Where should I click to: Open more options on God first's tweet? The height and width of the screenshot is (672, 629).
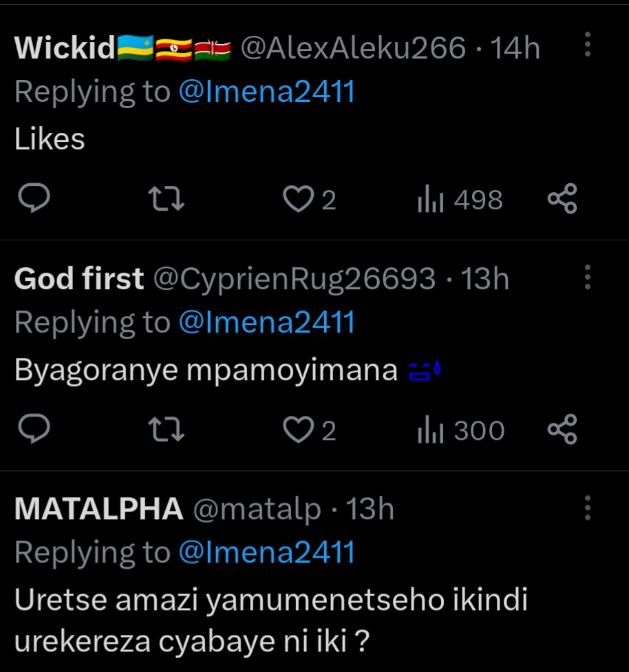[x=587, y=276]
